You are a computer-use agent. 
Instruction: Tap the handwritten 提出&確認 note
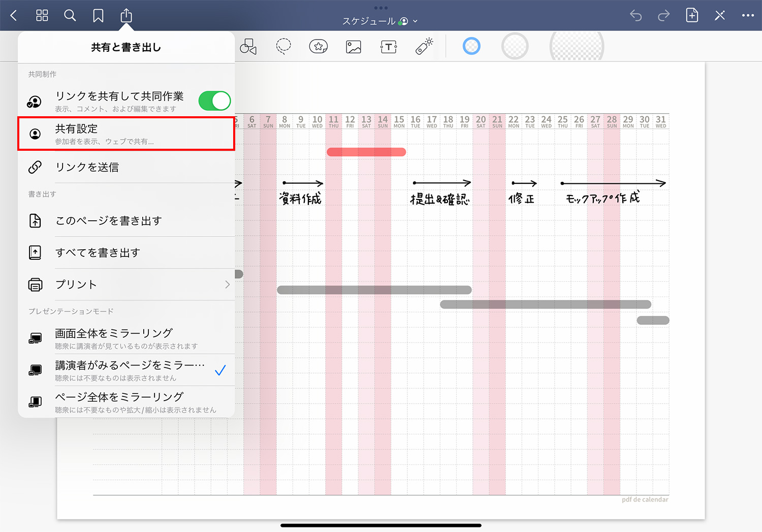440,199
